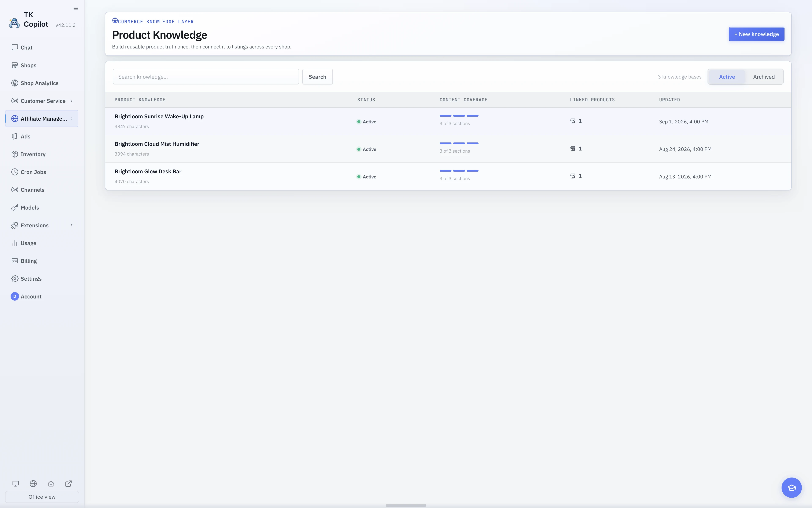Screen dimensions: 812x508
Task: Click the home icon at sidebar bottom
Action: pos(51,483)
